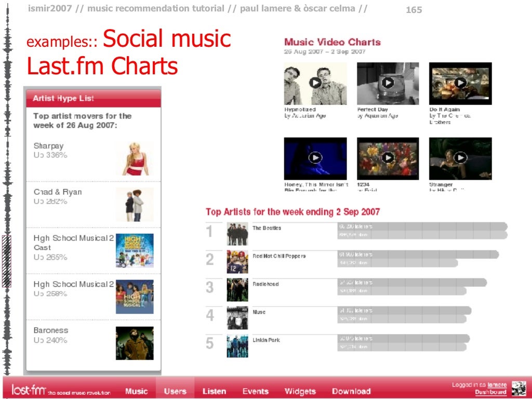Open the Stranger video title

click(x=441, y=184)
